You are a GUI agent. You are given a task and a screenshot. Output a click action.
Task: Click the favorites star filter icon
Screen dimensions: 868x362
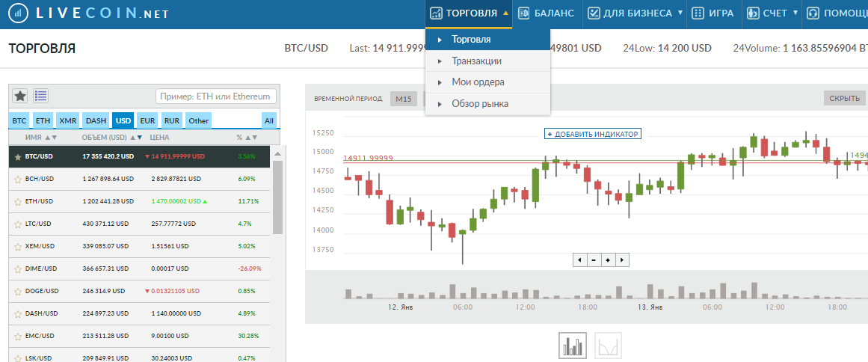20,96
